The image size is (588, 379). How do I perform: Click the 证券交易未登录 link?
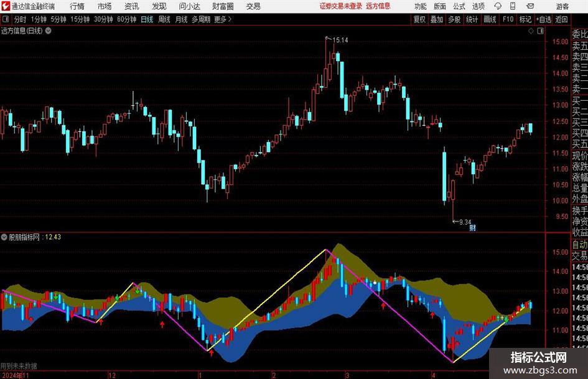click(341, 6)
